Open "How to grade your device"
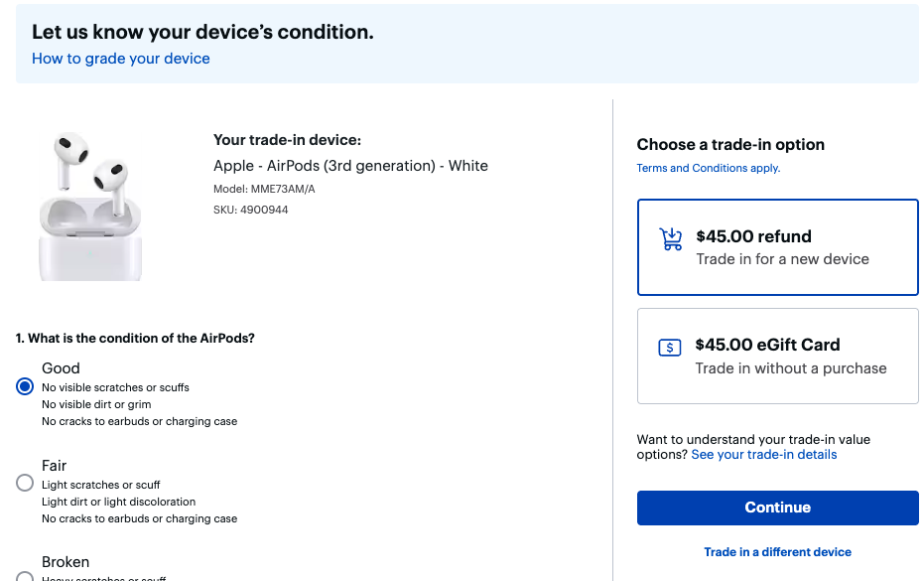Screen dimensions: 924x581 [x=120, y=59]
